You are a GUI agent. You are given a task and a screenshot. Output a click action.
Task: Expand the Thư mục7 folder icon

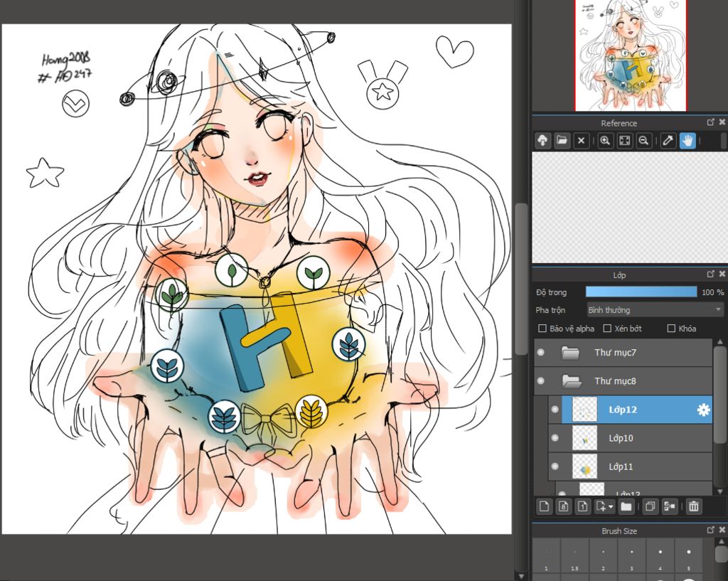[x=571, y=353]
